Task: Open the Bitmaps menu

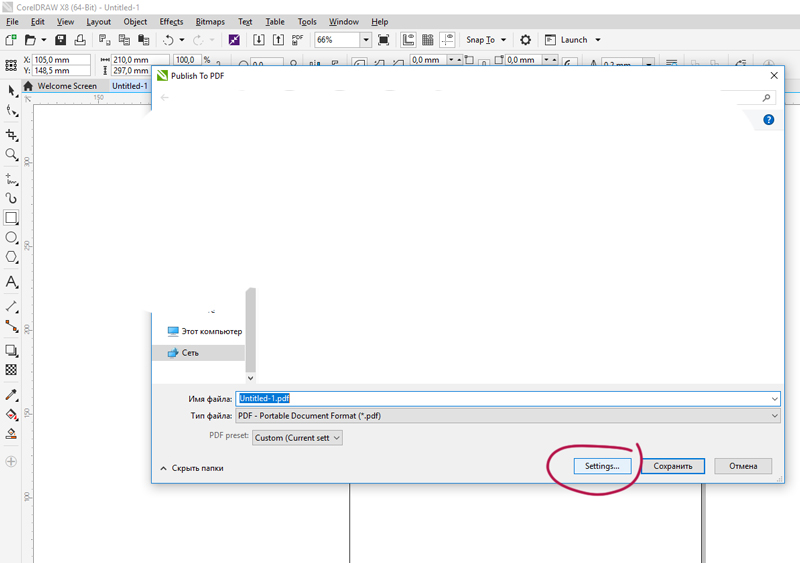Action: (210, 21)
